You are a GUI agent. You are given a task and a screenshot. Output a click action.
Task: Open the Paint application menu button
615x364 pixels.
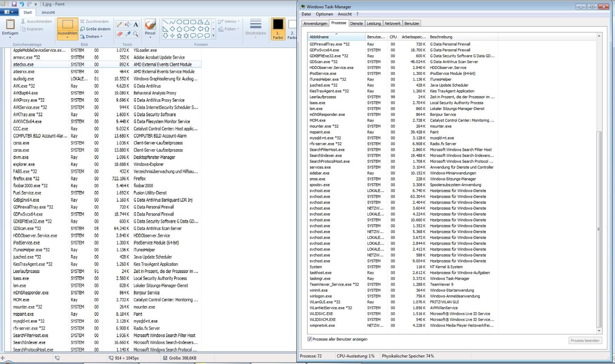pyautogui.click(x=9, y=12)
